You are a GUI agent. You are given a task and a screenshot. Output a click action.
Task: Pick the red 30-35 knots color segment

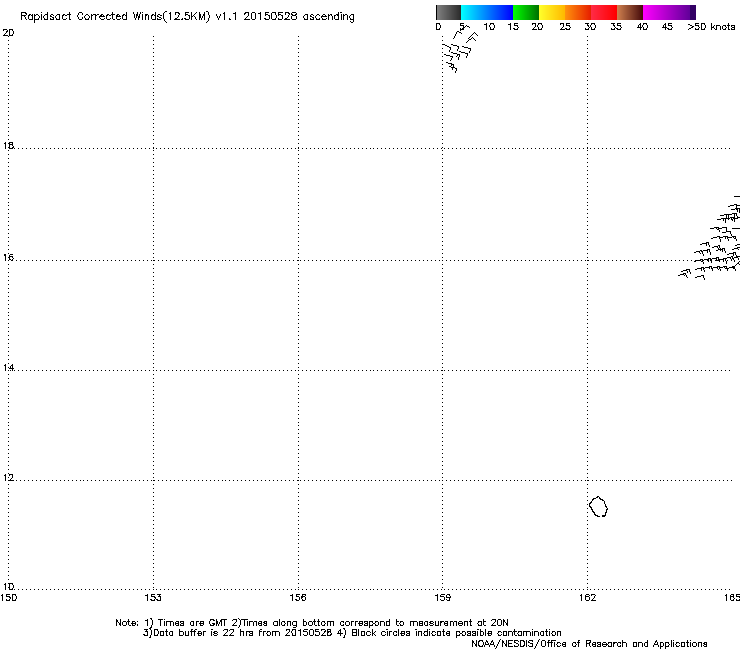[604, 12]
